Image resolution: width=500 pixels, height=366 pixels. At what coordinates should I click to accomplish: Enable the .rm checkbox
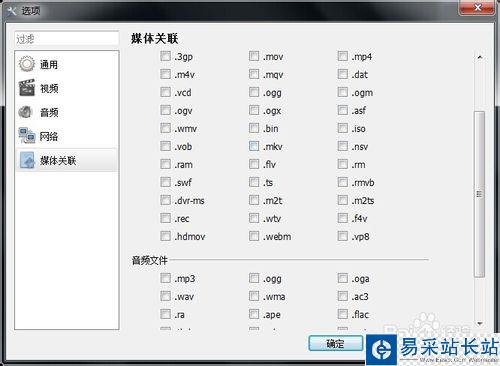point(343,164)
